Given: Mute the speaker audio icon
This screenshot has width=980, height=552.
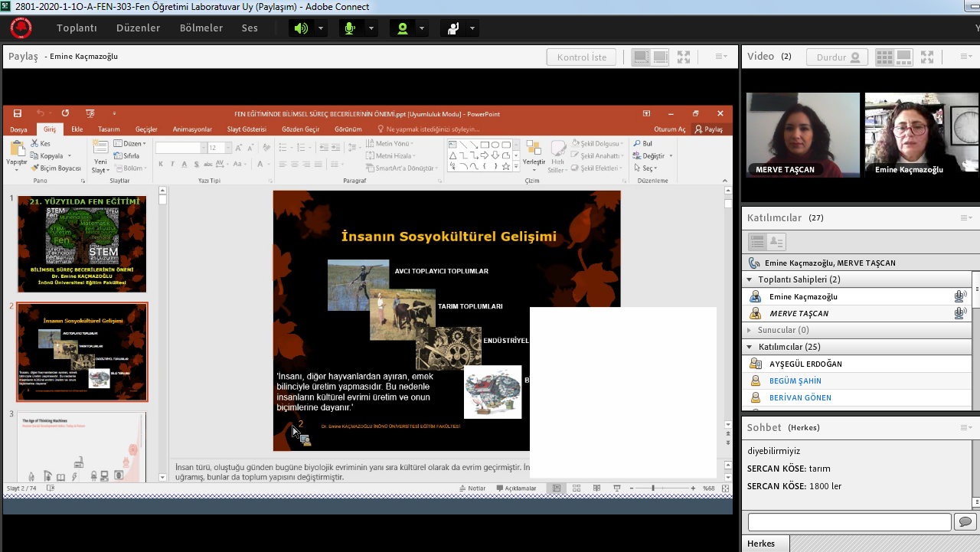Looking at the screenshot, I should 301,28.
